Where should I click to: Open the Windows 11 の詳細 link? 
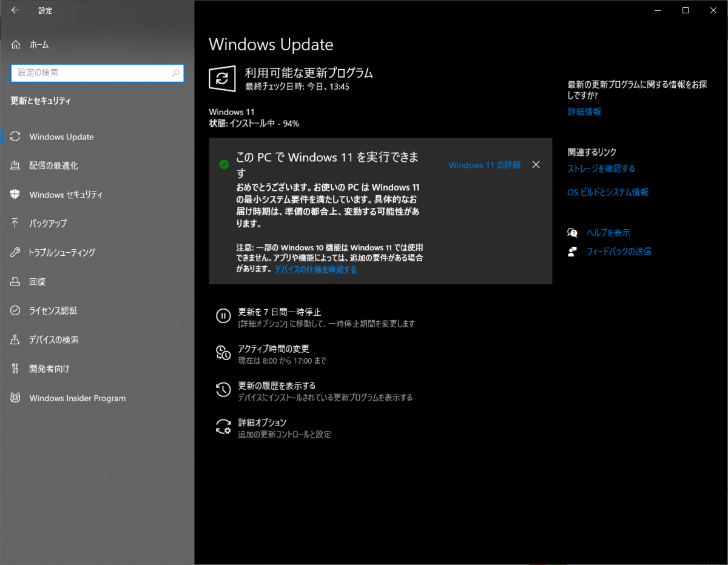(x=485, y=165)
